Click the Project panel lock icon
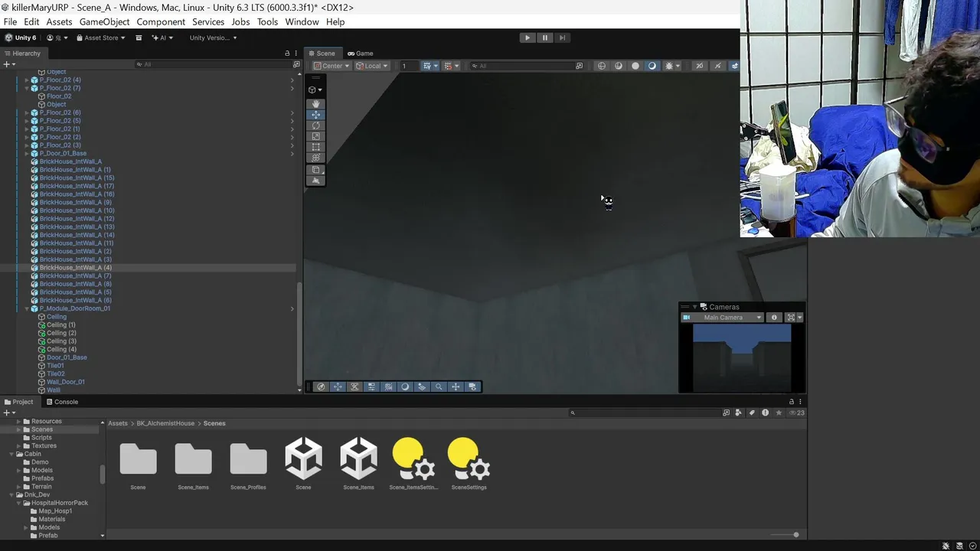Screen dimensions: 980x551 pos(792,402)
